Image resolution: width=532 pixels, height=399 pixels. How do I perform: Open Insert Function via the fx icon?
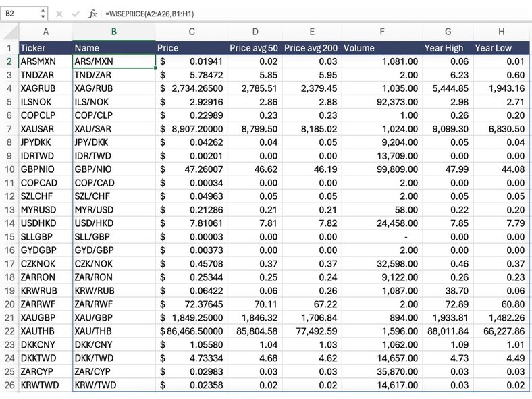click(x=93, y=13)
